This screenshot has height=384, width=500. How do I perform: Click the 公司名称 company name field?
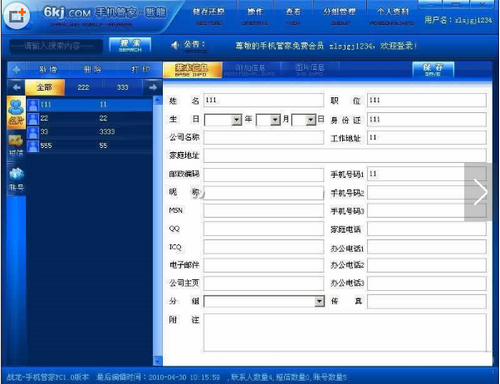(x=263, y=138)
